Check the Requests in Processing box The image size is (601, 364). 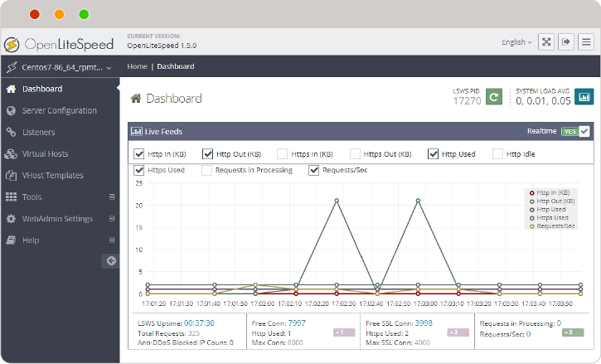(206, 170)
